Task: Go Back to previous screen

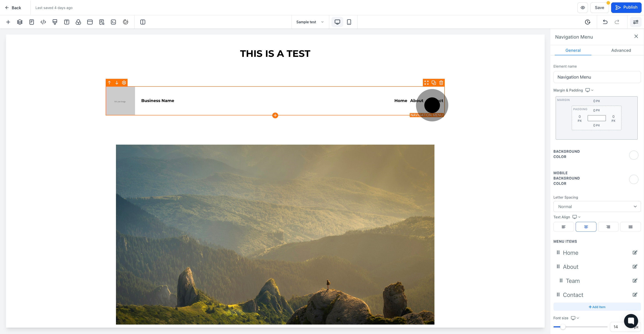Action: [x=13, y=8]
